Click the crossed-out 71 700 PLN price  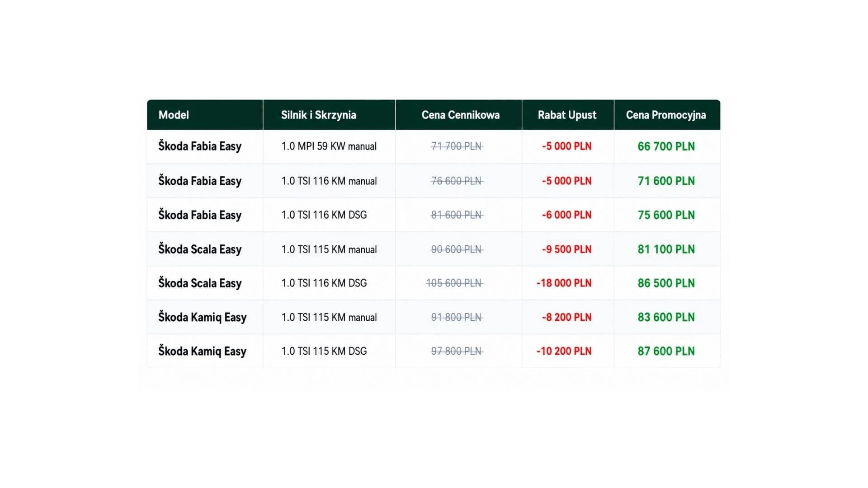click(x=457, y=146)
